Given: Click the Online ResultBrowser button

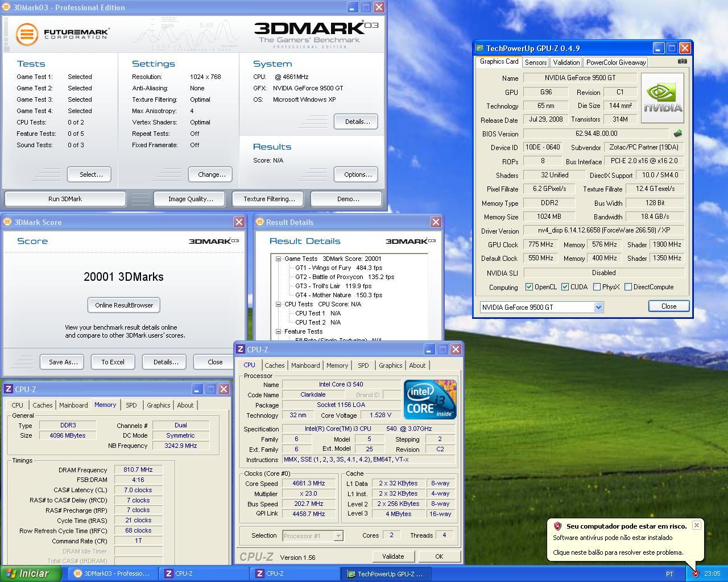Looking at the screenshot, I should click(x=123, y=305).
